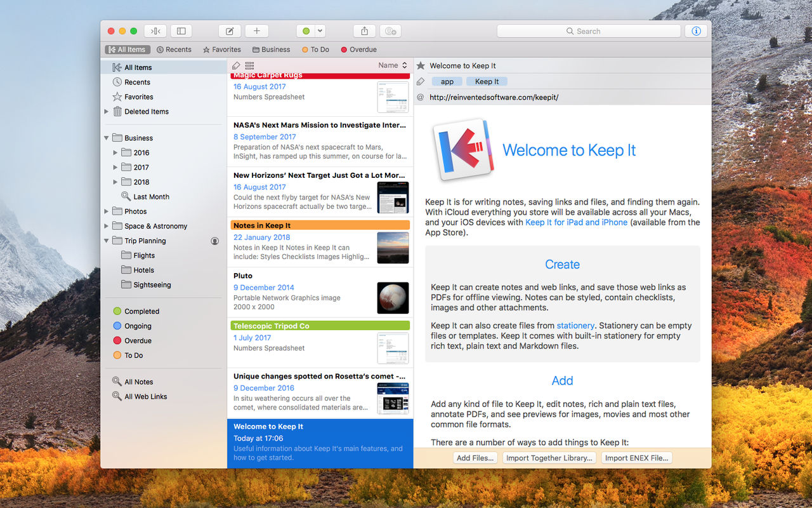Click the tag filter icon above the item list

236,65
